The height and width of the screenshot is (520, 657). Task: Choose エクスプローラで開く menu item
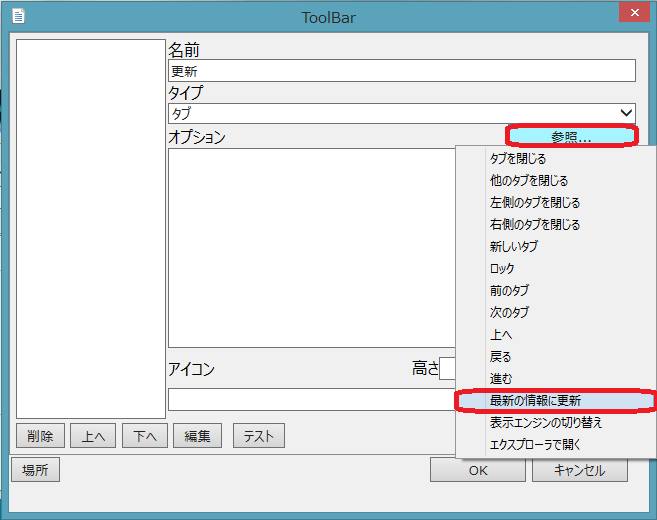(x=534, y=445)
